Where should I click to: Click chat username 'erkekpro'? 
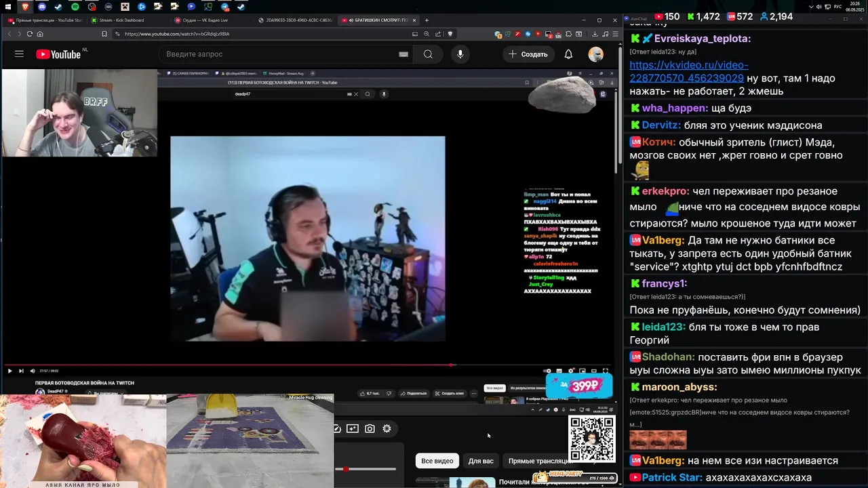tap(666, 192)
